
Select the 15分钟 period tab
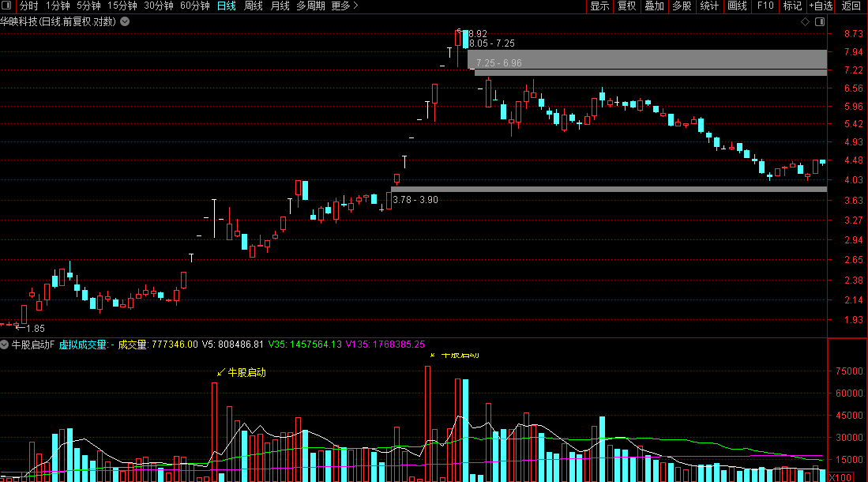[x=122, y=6]
